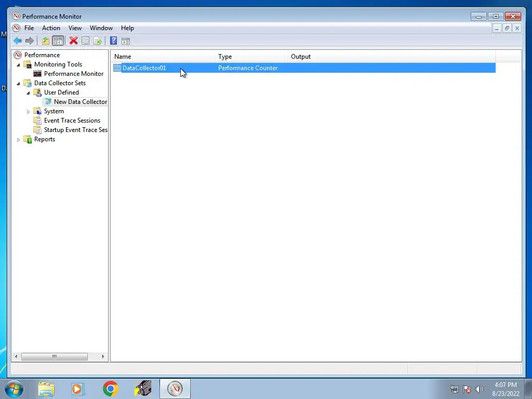Click the Performance Monitor title bar icon
This screenshot has width=532, height=399.
point(16,16)
